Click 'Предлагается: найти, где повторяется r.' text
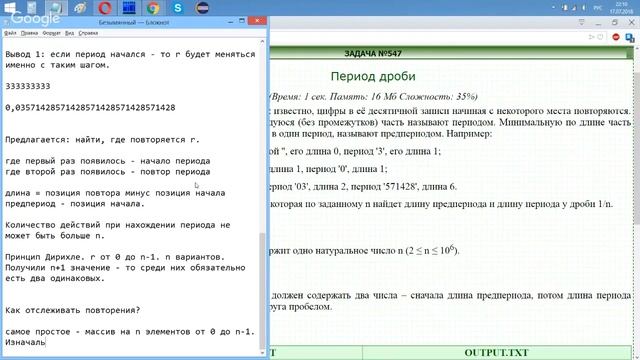This screenshot has height=360, width=640. click(102, 140)
